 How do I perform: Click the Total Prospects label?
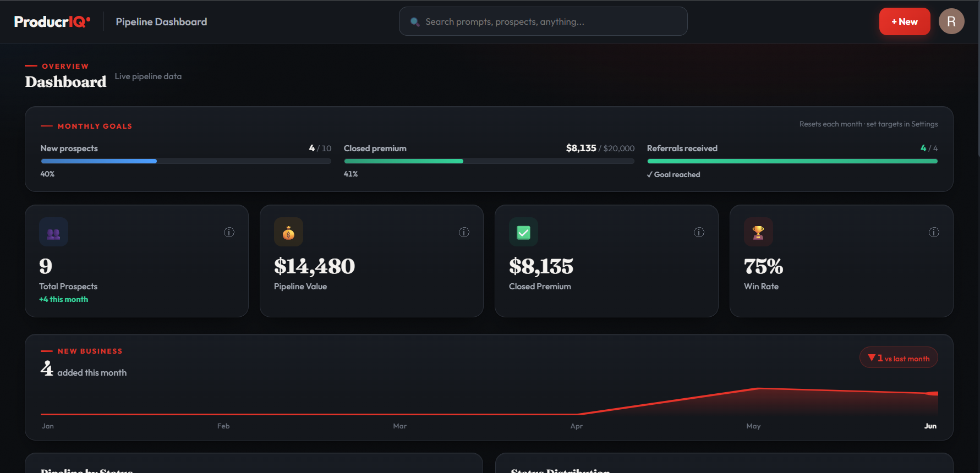pos(68,287)
